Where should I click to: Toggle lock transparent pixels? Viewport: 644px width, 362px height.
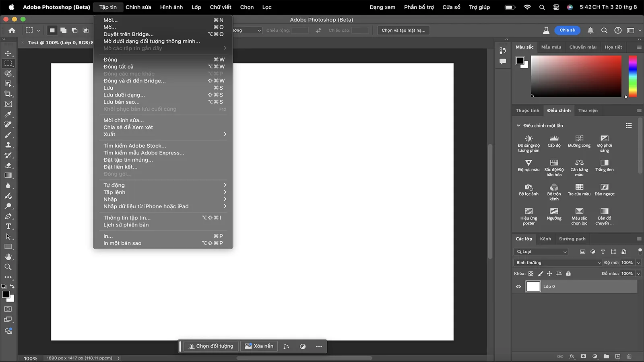(531, 274)
